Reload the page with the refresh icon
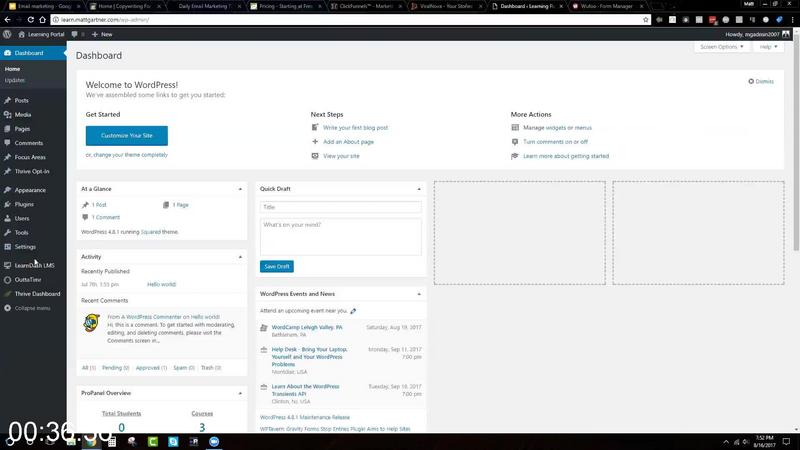800x450 pixels. pos(31,19)
